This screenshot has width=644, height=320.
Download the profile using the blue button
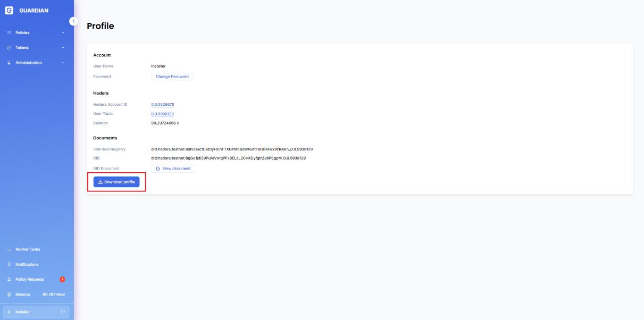[x=116, y=182]
